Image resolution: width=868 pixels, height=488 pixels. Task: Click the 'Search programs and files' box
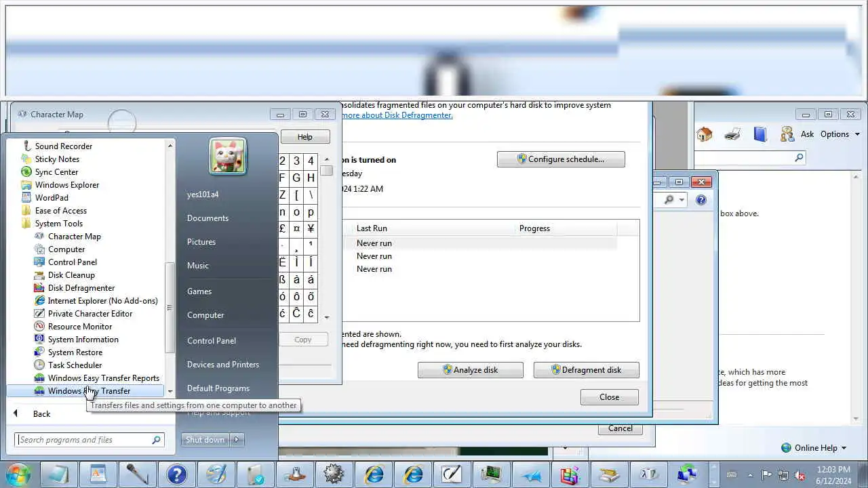pyautogui.click(x=89, y=440)
